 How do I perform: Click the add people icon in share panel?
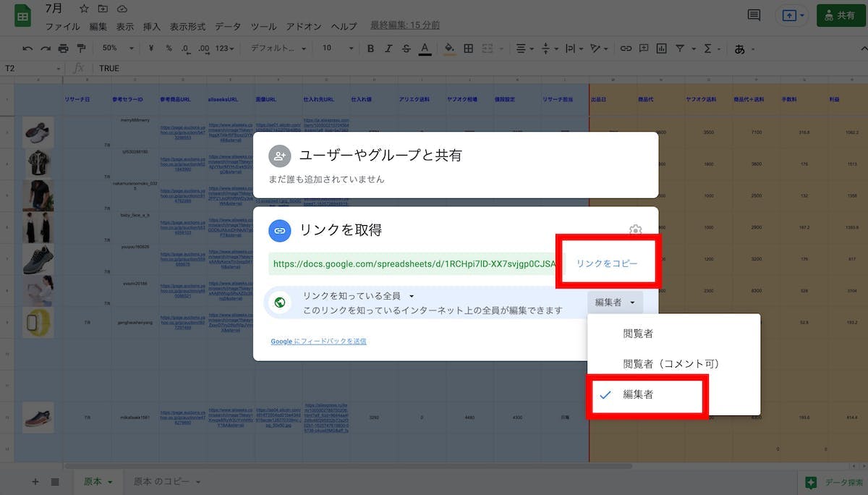279,156
